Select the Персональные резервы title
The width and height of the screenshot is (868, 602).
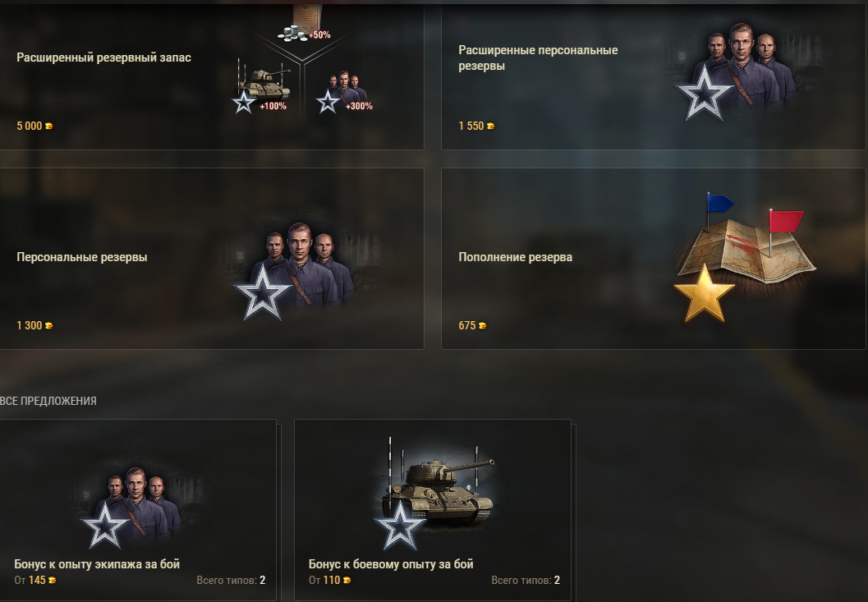81,257
